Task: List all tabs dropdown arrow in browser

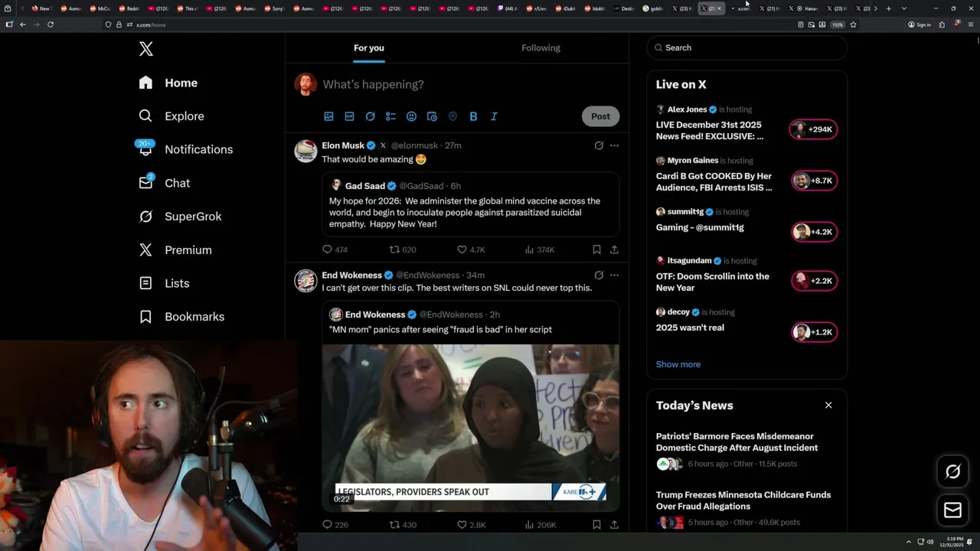Action: (x=903, y=8)
